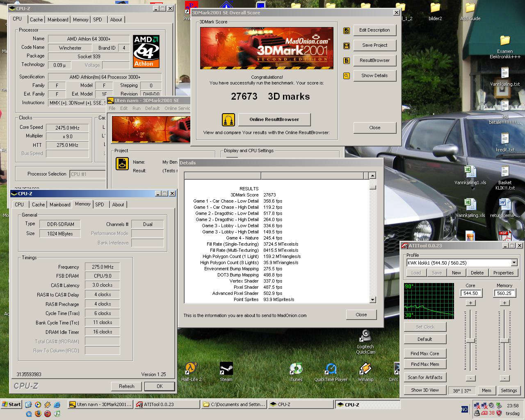Open ATITool Settings button
Viewport: 525px width, 420px height.
(x=509, y=390)
